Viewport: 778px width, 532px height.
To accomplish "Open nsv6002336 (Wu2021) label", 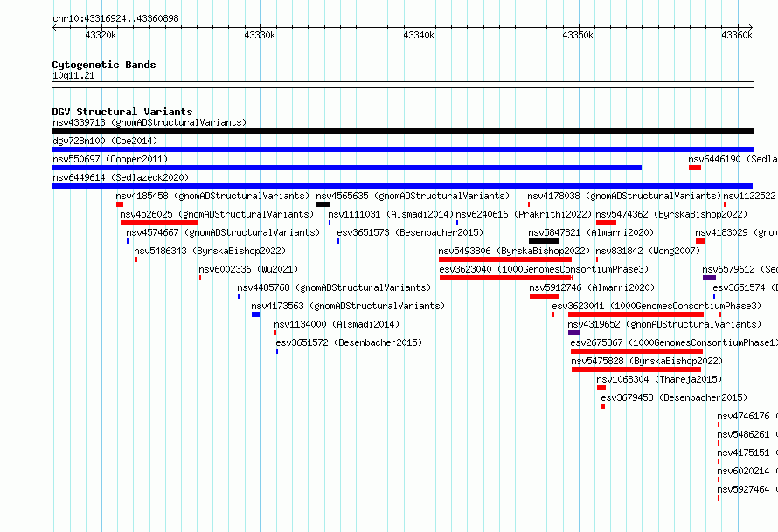I will [x=248, y=269].
